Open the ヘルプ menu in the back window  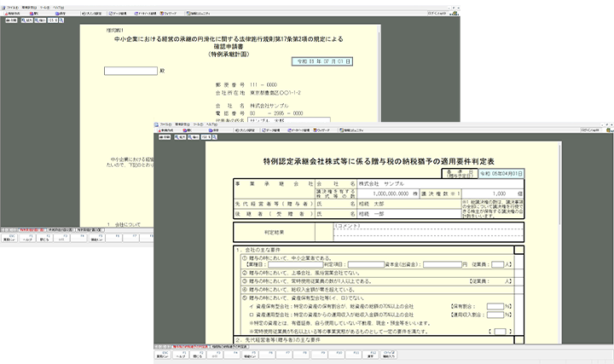coord(71,7)
